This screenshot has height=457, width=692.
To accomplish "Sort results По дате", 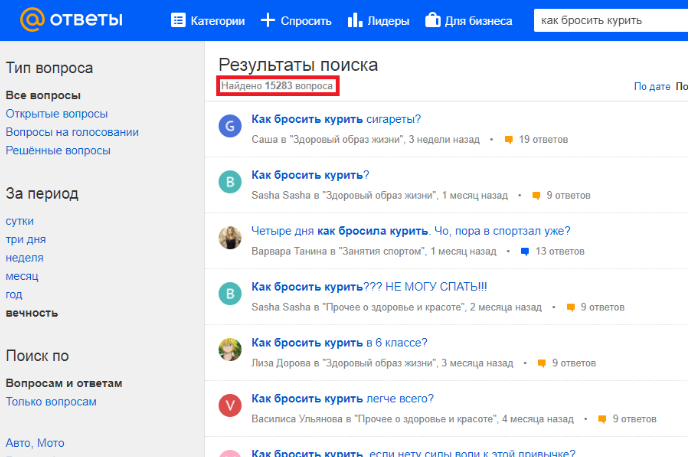I will coord(651,87).
